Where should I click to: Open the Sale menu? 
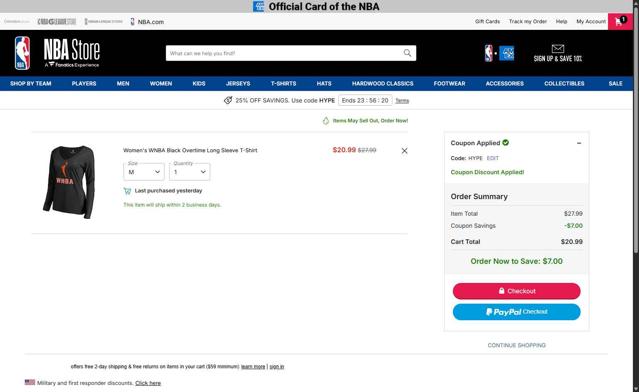(615, 84)
